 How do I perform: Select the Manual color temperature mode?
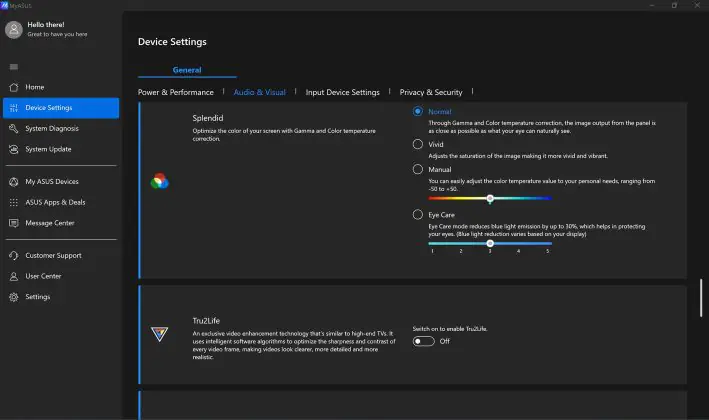[418, 169]
